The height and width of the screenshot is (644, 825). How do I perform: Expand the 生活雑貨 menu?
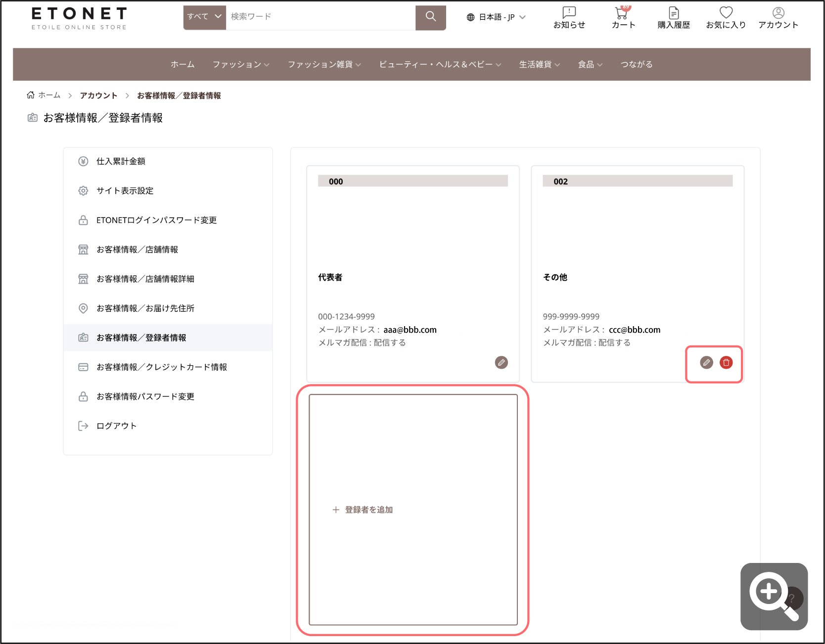(x=540, y=64)
